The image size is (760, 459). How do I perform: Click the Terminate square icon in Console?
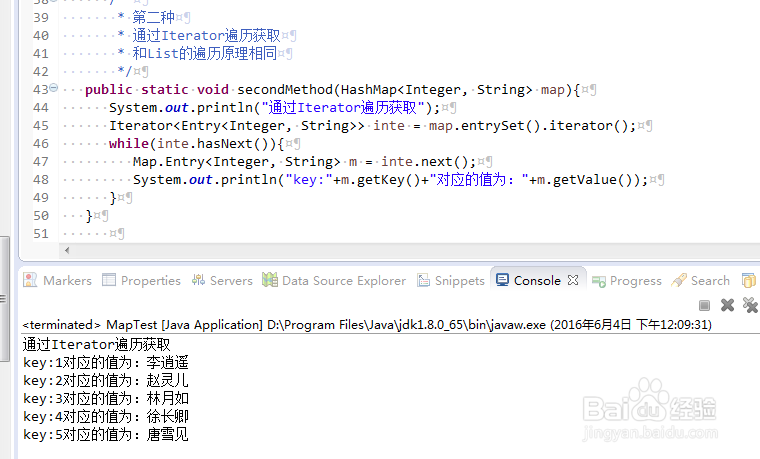(x=705, y=305)
